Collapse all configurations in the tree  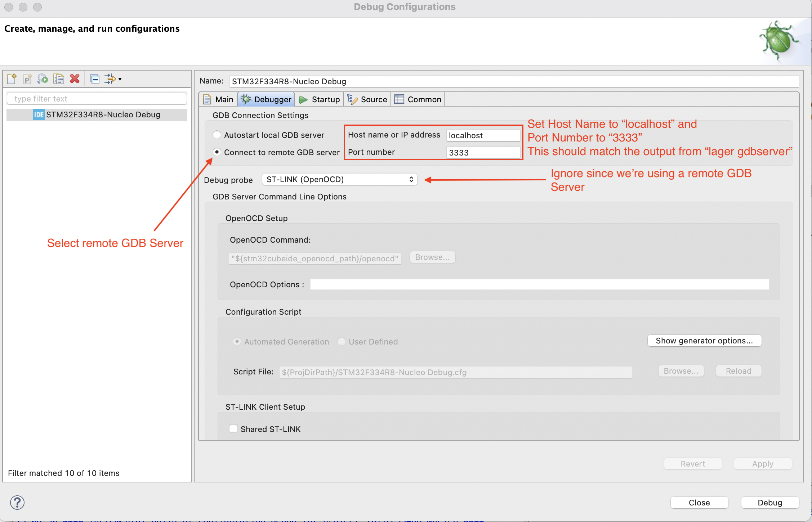point(95,78)
